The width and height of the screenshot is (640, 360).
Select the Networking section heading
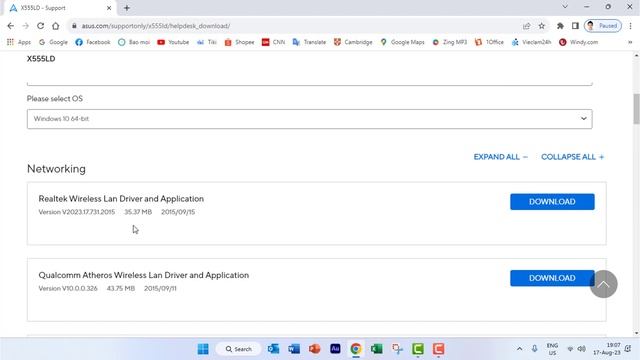pos(56,169)
